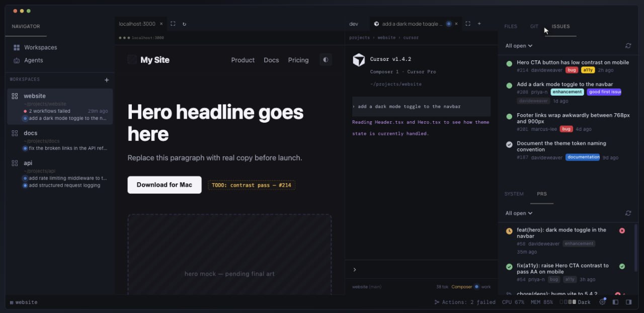Screen dimensions: 644x313
Task: Switch to the FILES tab
Action: click(511, 26)
